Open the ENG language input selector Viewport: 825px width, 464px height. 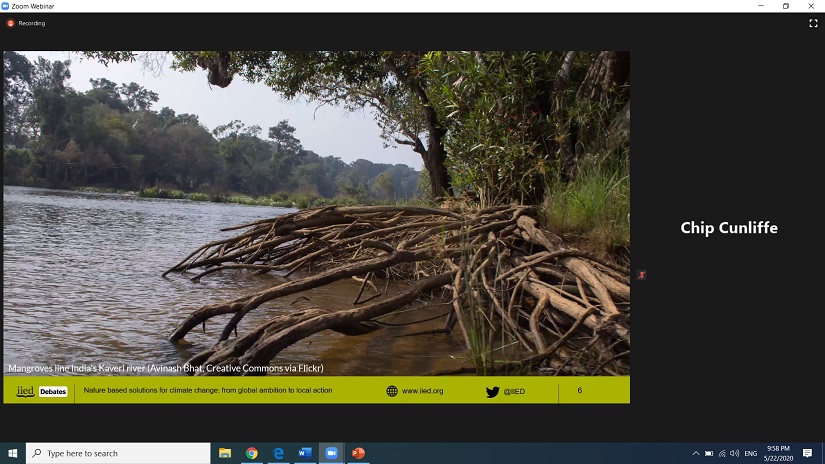(x=751, y=453)
